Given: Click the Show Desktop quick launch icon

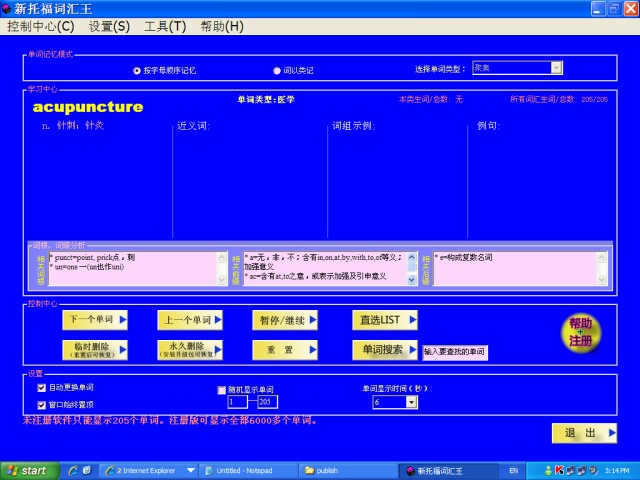Looking at the screenshot, I should (x=87, y=471).
